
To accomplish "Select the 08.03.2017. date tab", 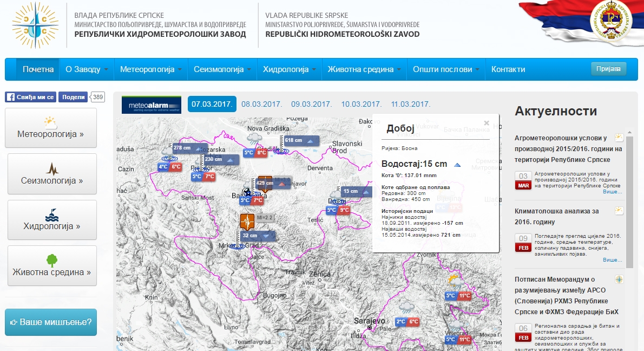I will (262, 104).
